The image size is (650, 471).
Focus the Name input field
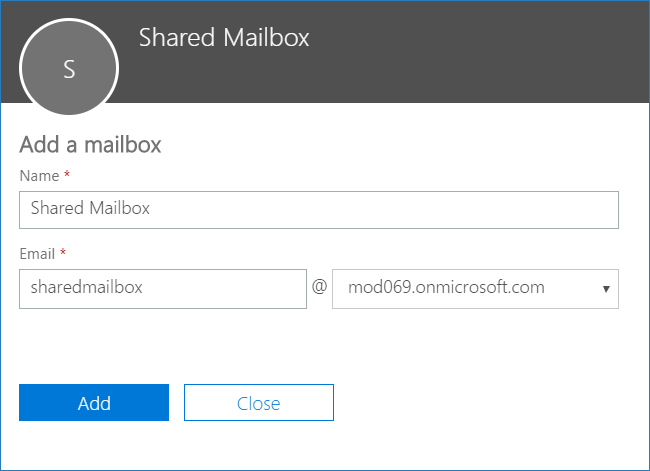pyautogui.click(x=319, y=210)
